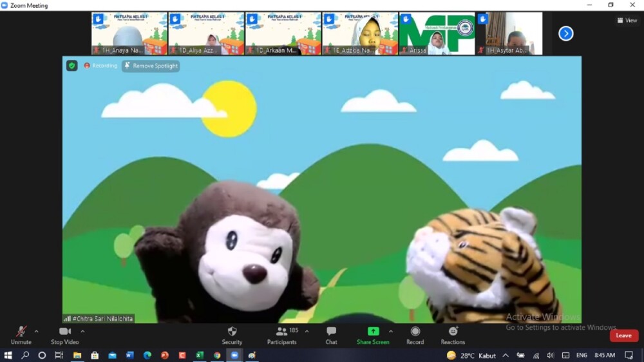Open the Windows Start menu
The height and width of the screenshot is (362, 644).
[x=8, y=355]
